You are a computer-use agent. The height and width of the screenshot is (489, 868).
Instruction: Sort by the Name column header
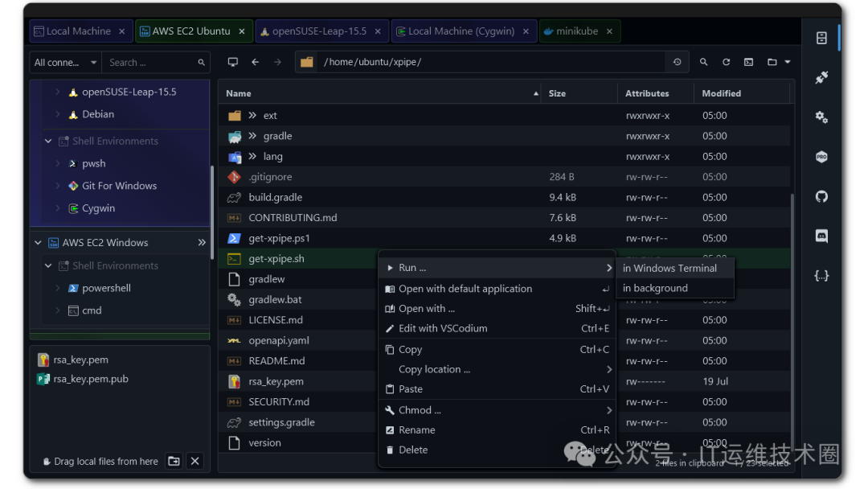tap(379, 93)
